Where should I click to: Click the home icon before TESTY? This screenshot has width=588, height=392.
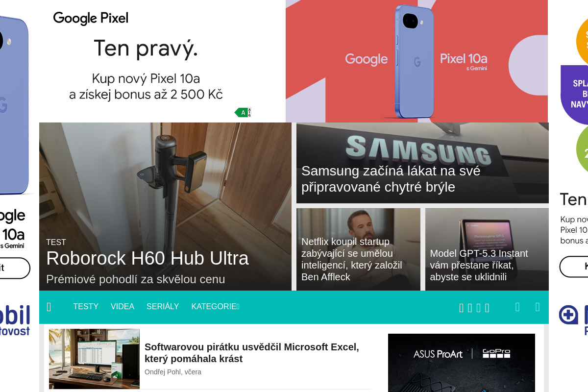click(49, 307)
